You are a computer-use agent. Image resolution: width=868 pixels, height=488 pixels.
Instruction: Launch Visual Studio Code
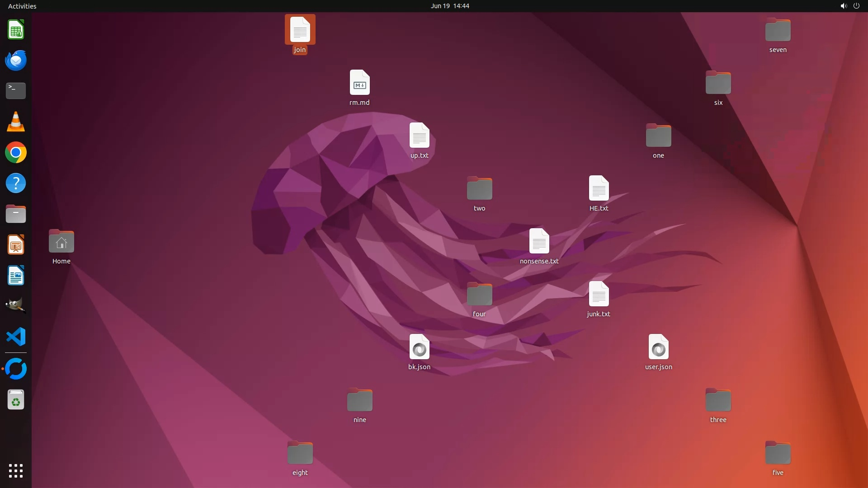[16, 337]
